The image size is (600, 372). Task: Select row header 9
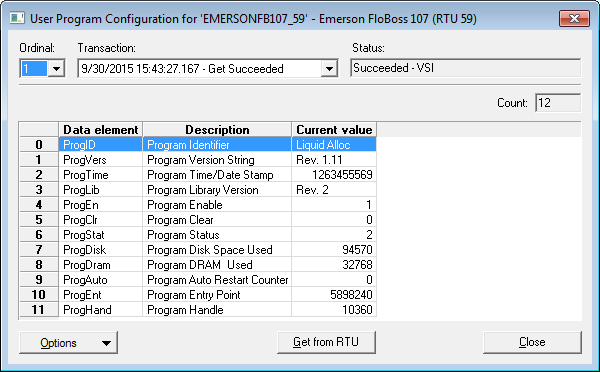pyautogui.click(x=39, y=280)
